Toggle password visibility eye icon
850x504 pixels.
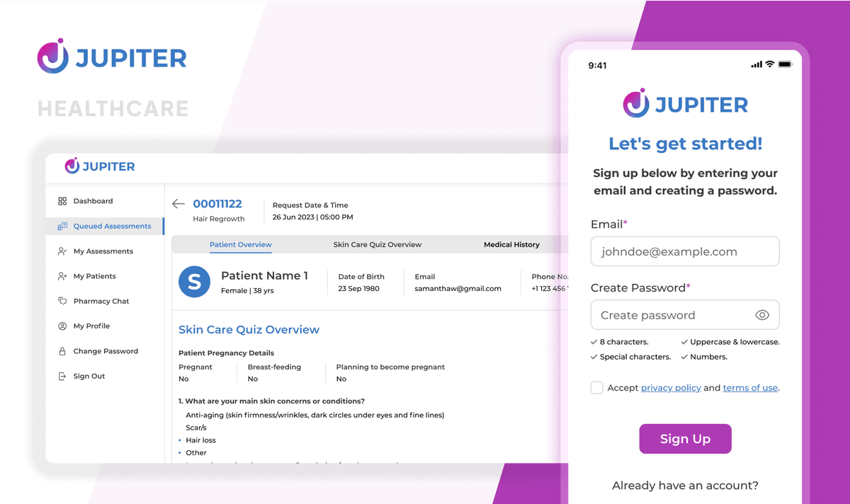tap(762, 316)
